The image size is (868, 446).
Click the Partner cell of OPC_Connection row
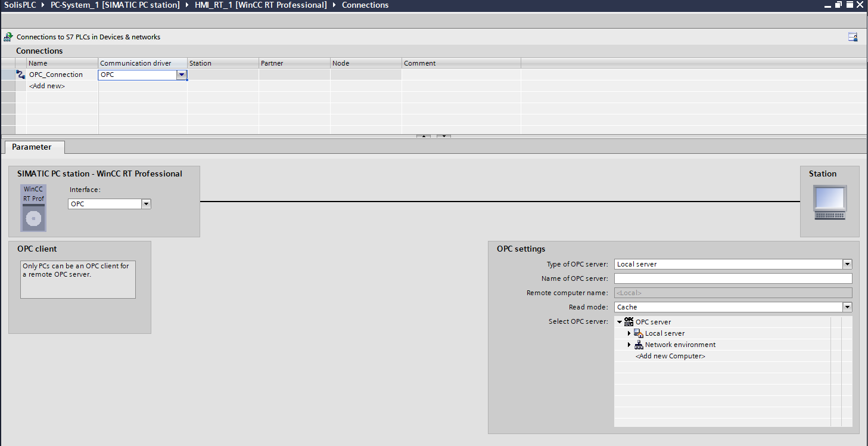[x=294, y=75]
